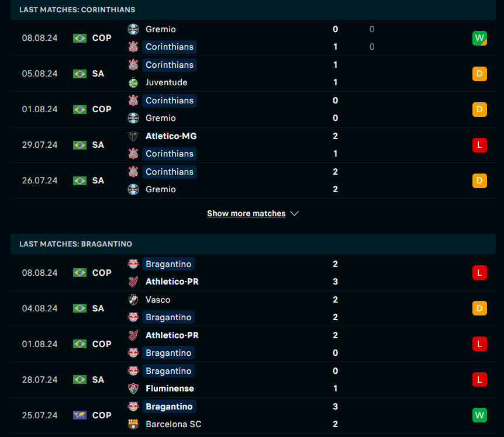Viewport: 504px width, 437px height.
Task: Click Barcelona SC team name
Action: pyautogui.click(x=173, y=424)
